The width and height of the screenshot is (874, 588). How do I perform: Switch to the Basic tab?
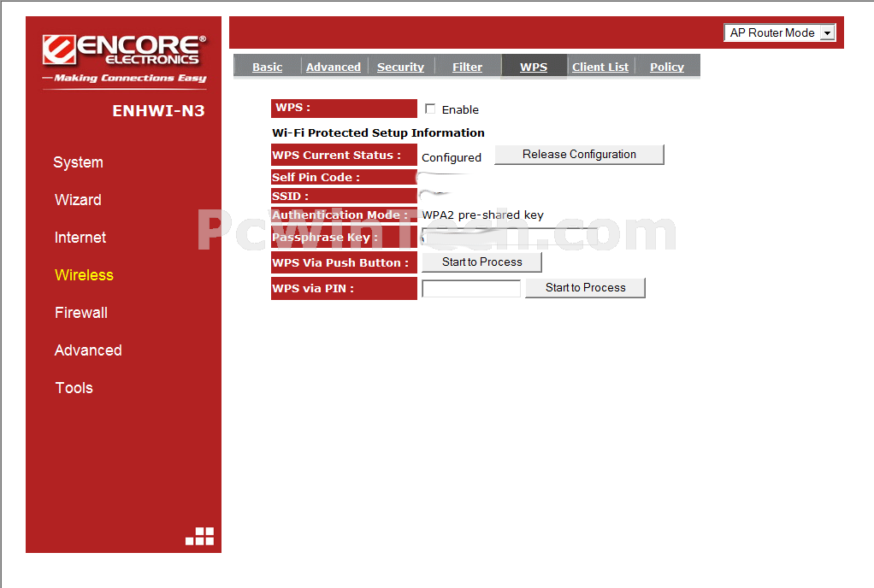tap(267, 67)
